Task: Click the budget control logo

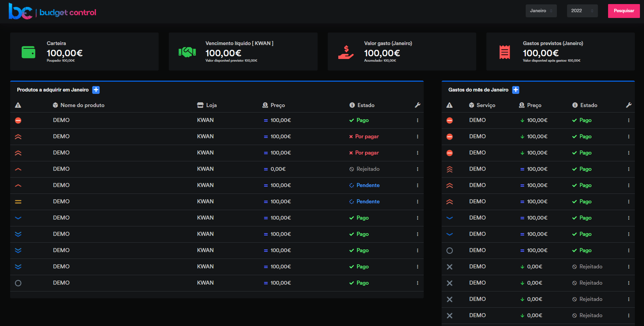Action: click(x=53, y=12)
